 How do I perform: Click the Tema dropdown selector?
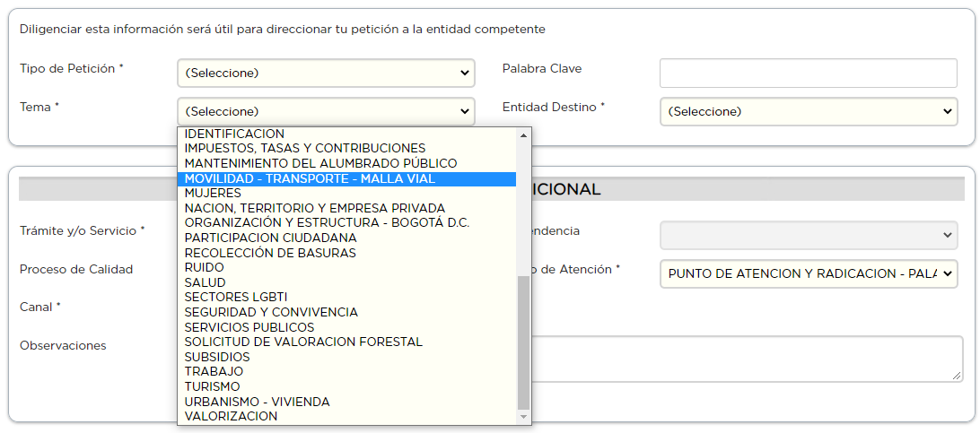326,111
